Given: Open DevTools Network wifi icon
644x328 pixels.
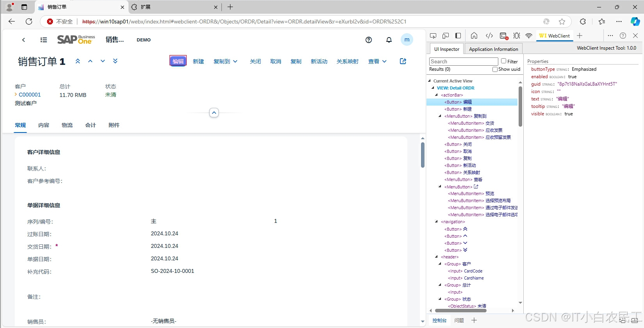Looking at the screenshot, I should click(529, 36).
